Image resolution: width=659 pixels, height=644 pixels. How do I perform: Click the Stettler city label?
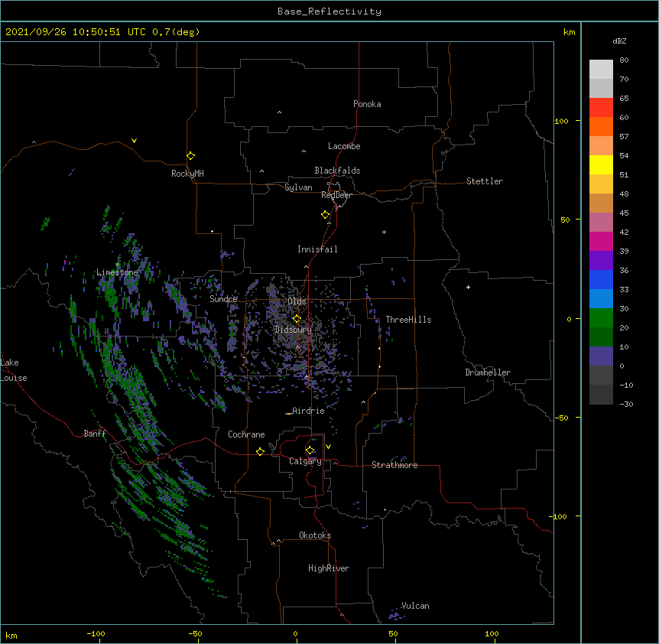484,181
